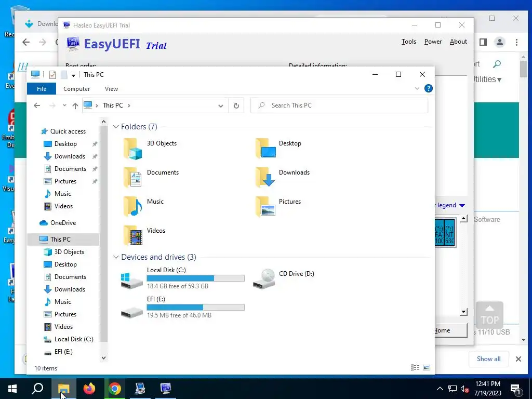Open the legend dropdown in EasyUEFI
This screenshot has width=532, height=399.
click(462, 206)
